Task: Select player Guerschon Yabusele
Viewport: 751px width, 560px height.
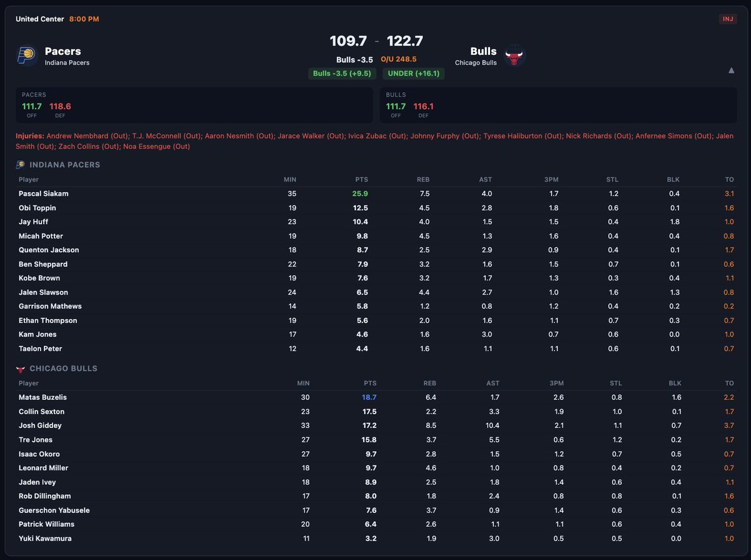Action: pos(54,511)
